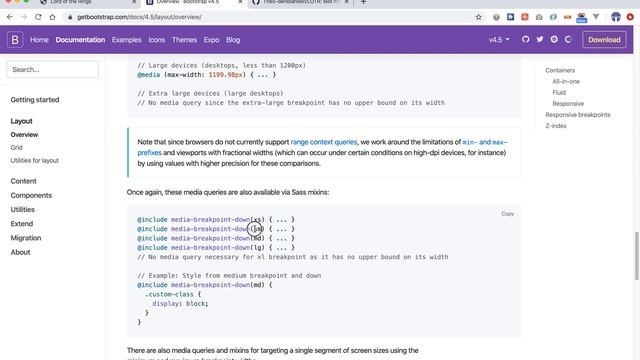Click display: block; code line
Viewport: 640px width, 360px height.
pos(180,303)
